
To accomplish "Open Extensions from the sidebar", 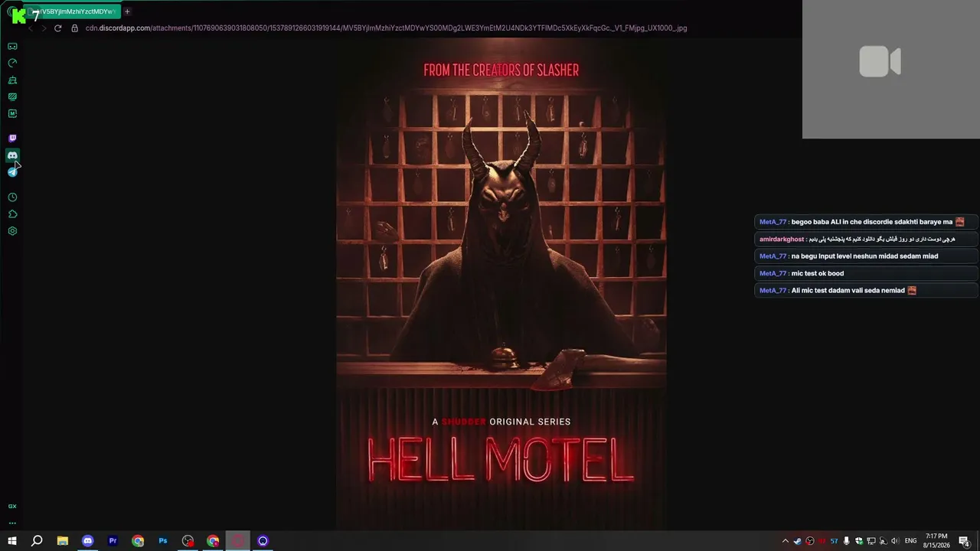I will coord(12,214).
